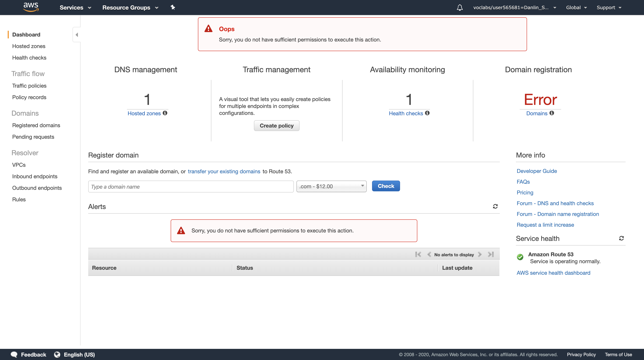Open the Developer Guide link
Image resolution: width=644 pixels, height=360 pixels.
tap(536, 171)
